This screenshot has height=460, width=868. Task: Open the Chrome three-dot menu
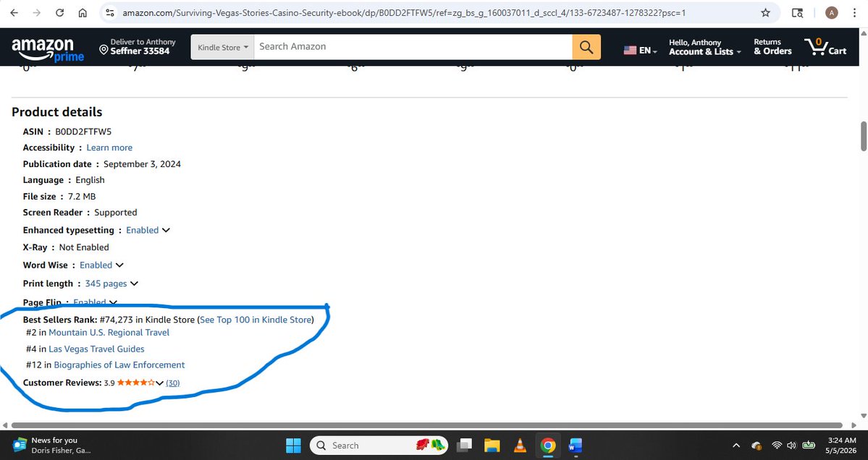[855, 13]
